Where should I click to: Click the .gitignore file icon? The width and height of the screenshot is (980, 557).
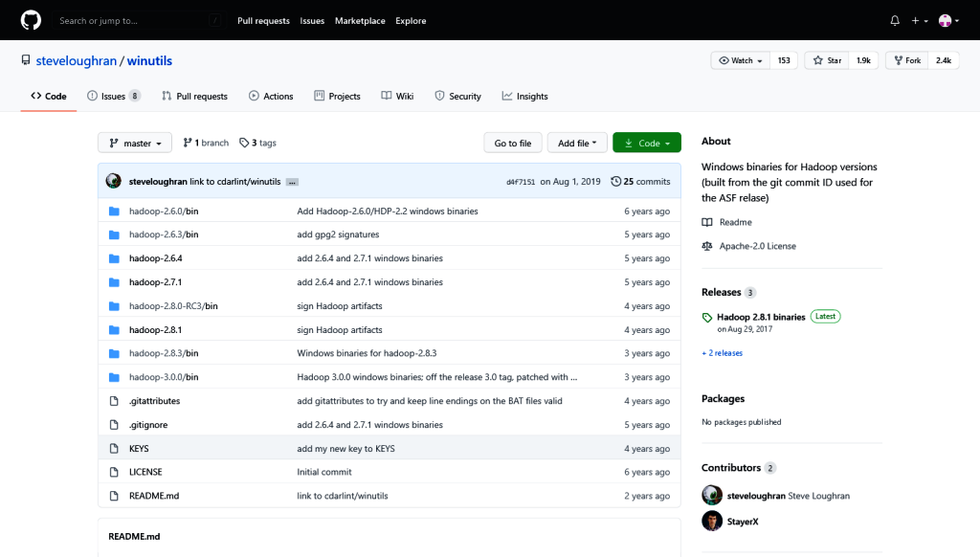pyautogui.click(x=114, y=425)
